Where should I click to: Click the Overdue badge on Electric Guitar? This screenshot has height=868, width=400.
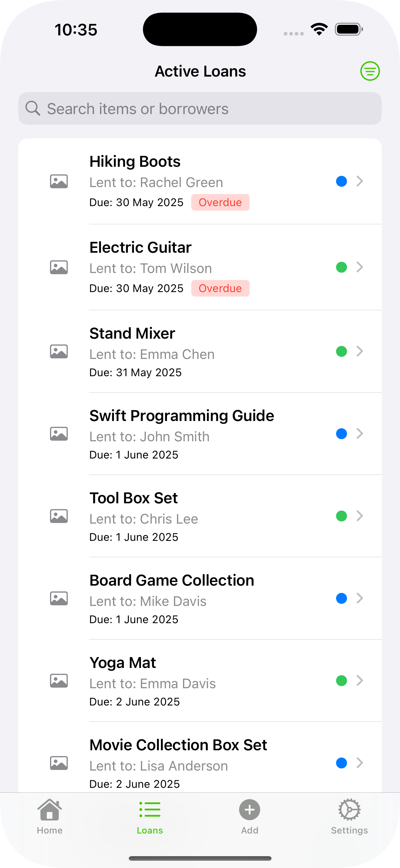(x=220, y=288)
